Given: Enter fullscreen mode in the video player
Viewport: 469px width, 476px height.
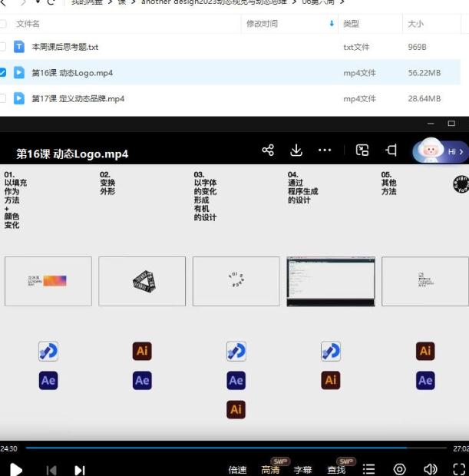Looking at the screenshot, I should coord(459,469).
